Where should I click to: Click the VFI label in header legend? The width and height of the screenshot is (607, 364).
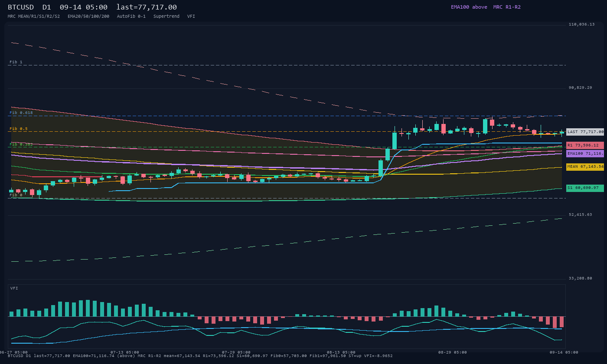coord(191,16)
